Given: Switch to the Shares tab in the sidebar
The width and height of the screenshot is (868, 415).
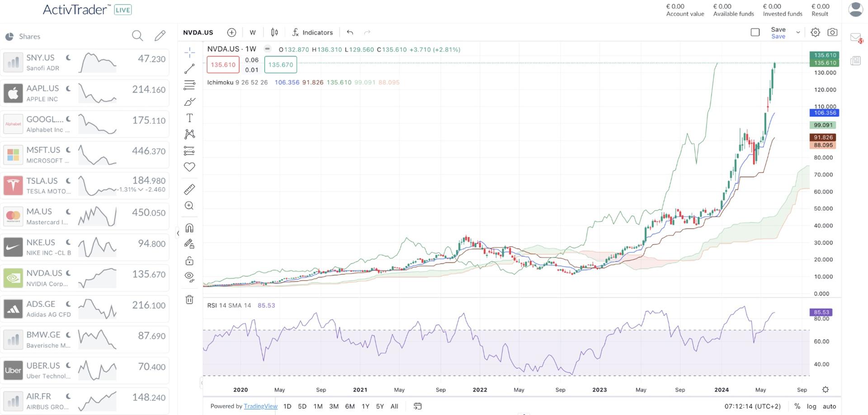Looking at the screenshot, I should 29,36.
